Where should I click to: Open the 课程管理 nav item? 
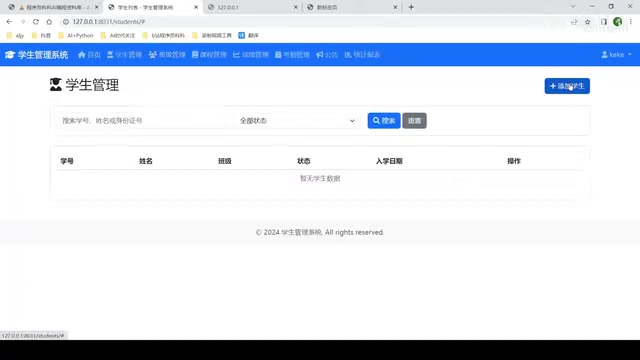click(209, 55)
